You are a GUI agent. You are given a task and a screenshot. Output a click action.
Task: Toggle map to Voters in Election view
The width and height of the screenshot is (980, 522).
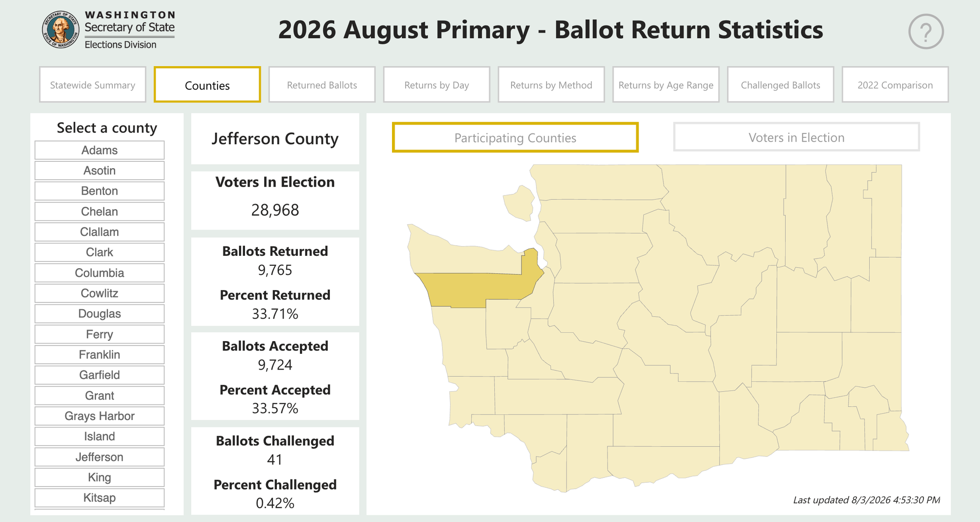pyautogui.click(x=796, y=137)
